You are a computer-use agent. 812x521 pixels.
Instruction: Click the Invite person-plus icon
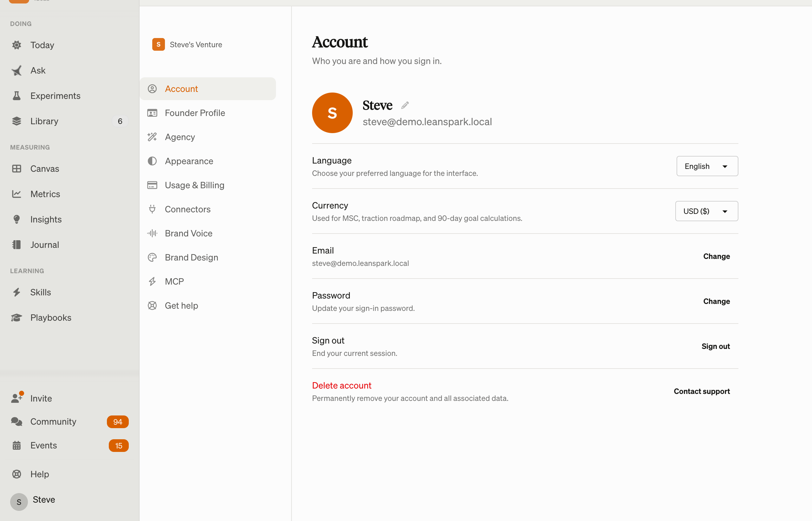[x=16, y=398]
